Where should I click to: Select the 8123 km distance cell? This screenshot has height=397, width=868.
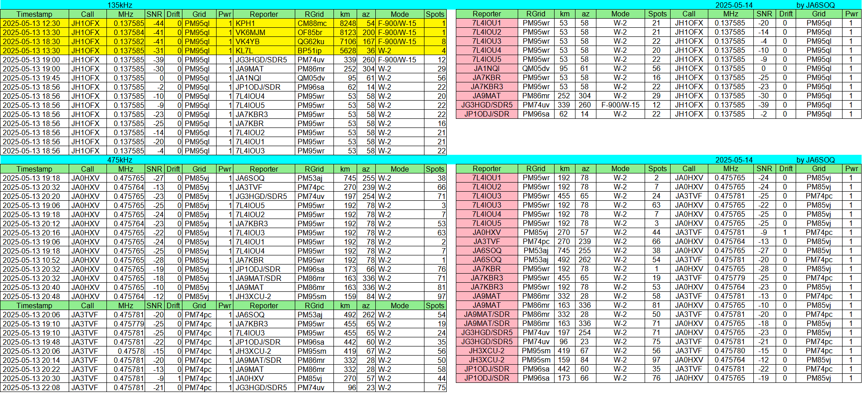(345, 32)
